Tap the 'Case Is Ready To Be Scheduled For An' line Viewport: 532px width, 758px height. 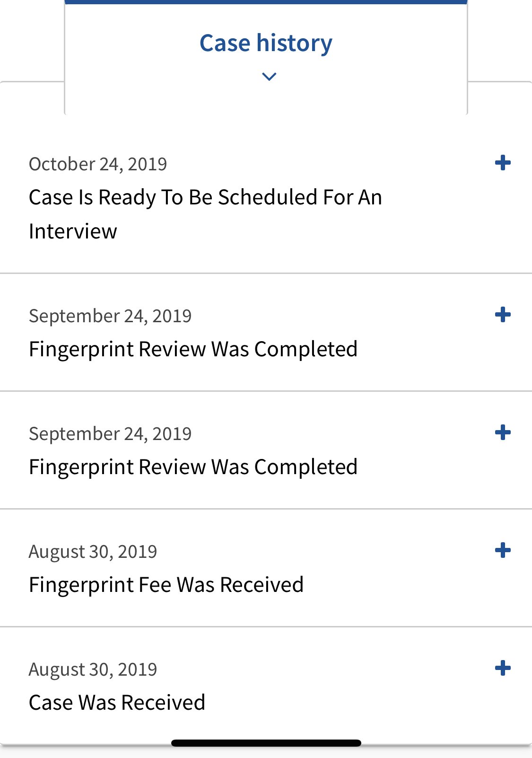coord(205,197)
